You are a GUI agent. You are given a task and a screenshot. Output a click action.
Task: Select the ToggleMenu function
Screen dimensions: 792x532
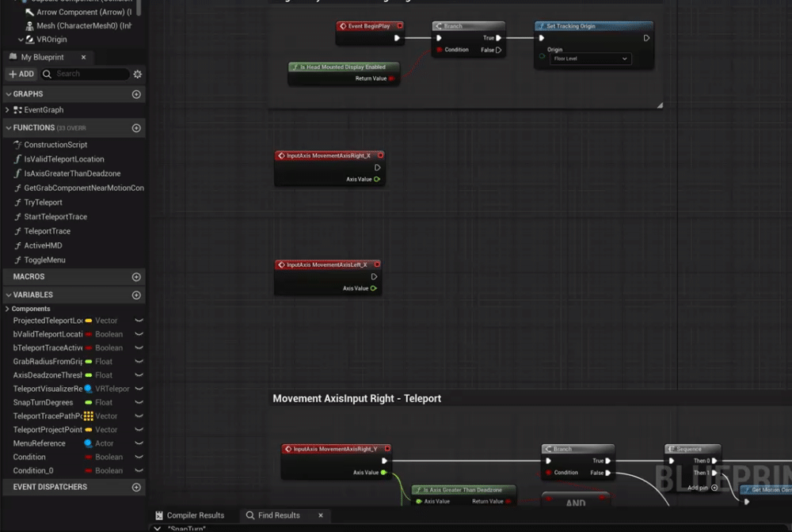[x=44, y=260]
